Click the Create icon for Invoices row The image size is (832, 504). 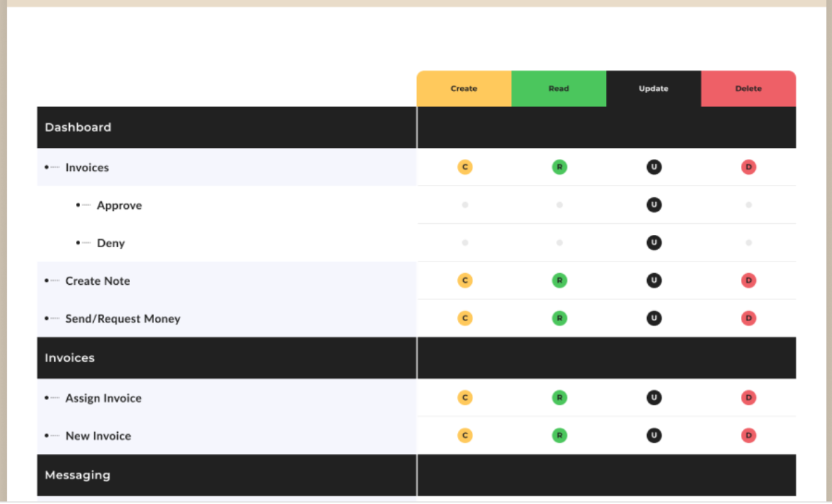click(x=465, y=167)
